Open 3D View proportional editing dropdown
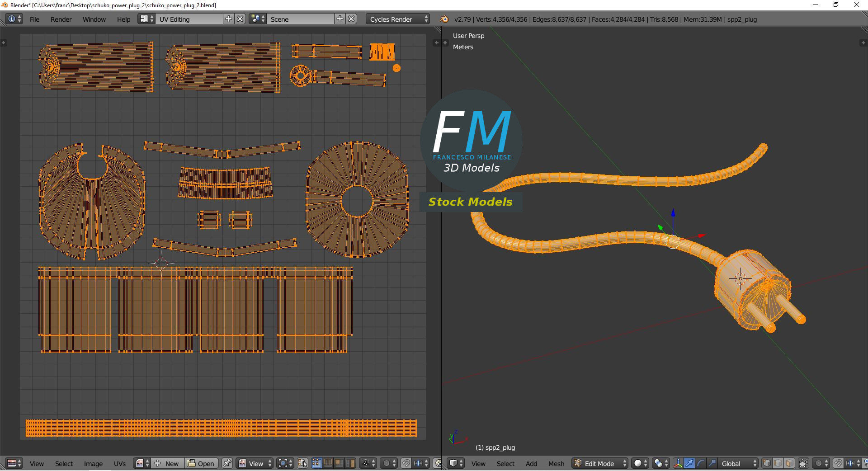868x471 pixels. click(x=821, y=463)
